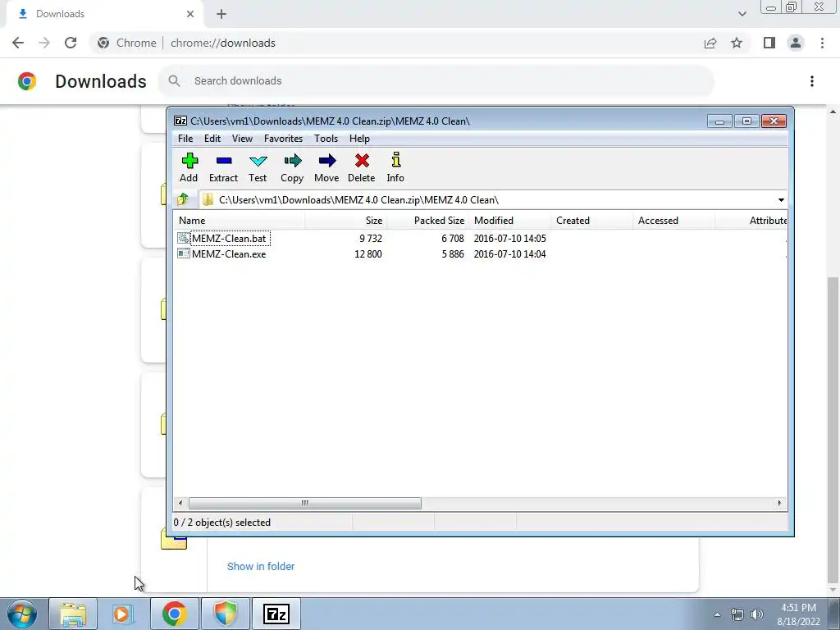Open the Windows Start menu
The width and height of the screenshot is (840, 630).
(21, 614)
